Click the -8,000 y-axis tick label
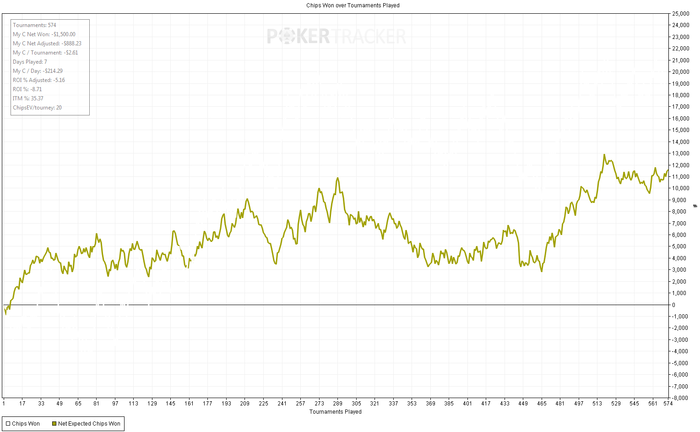Viewport: 700px width, 432px height. coord(680,398)
